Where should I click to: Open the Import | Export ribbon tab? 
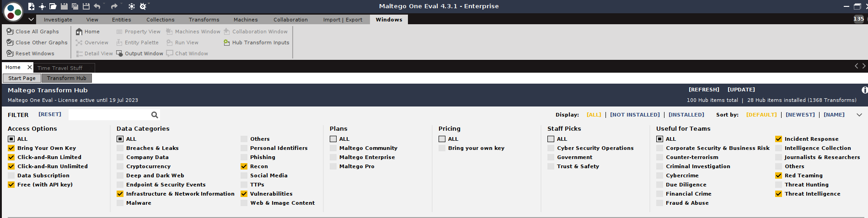343,20
